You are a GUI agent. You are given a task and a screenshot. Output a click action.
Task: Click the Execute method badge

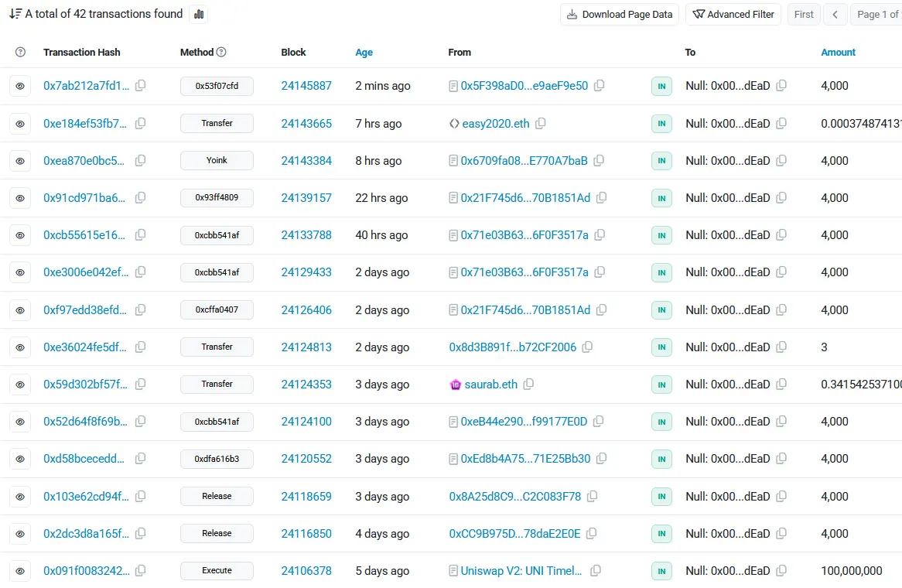click(217, 571)
